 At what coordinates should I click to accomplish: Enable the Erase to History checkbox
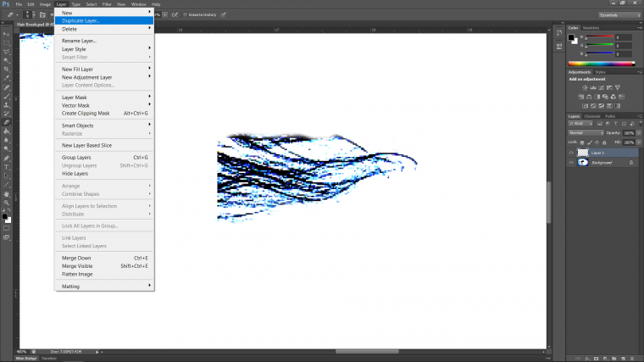coord(185,14)
